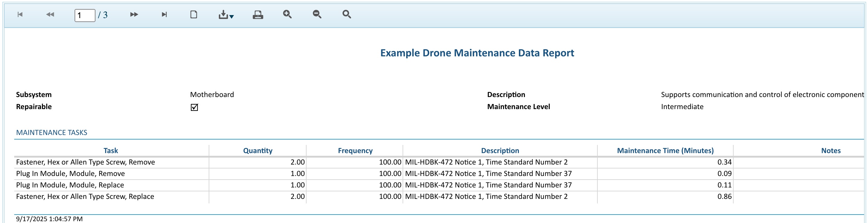Jump to the last report page

164,14
